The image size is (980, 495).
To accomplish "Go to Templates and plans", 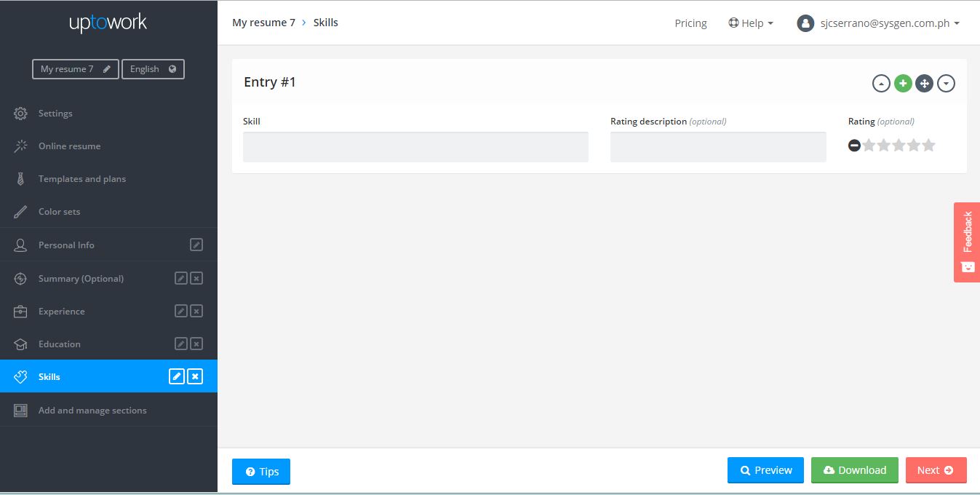I will (108, 179).
